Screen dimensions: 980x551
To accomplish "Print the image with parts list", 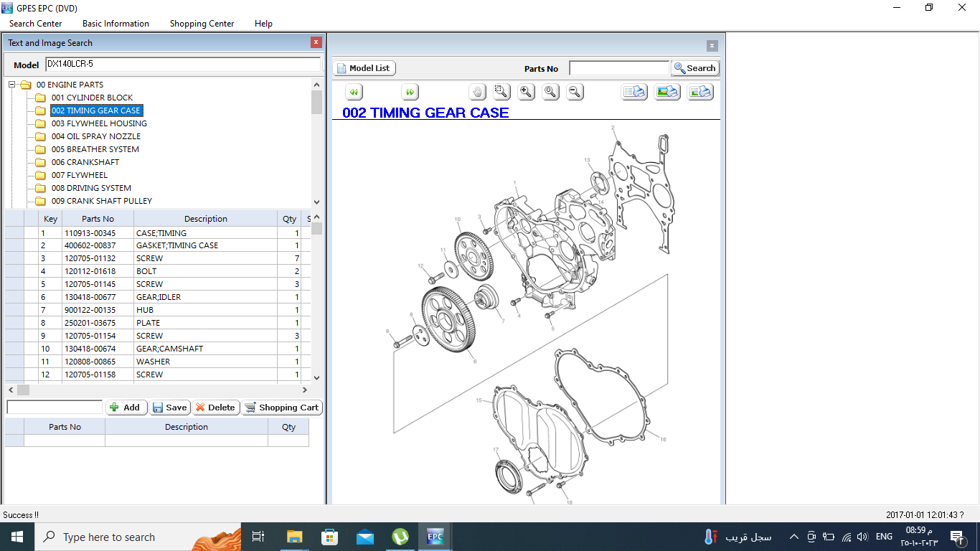I will [700, 92].
